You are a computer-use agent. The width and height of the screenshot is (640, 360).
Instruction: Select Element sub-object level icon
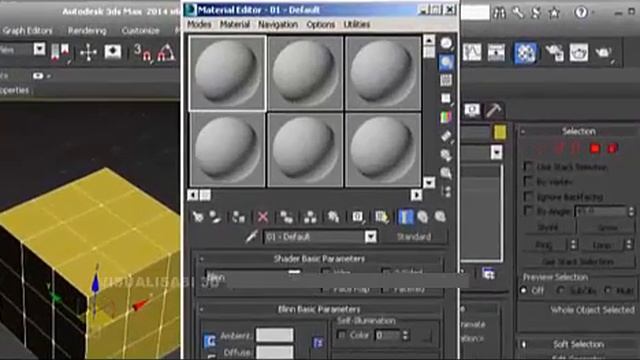[613, 148]
